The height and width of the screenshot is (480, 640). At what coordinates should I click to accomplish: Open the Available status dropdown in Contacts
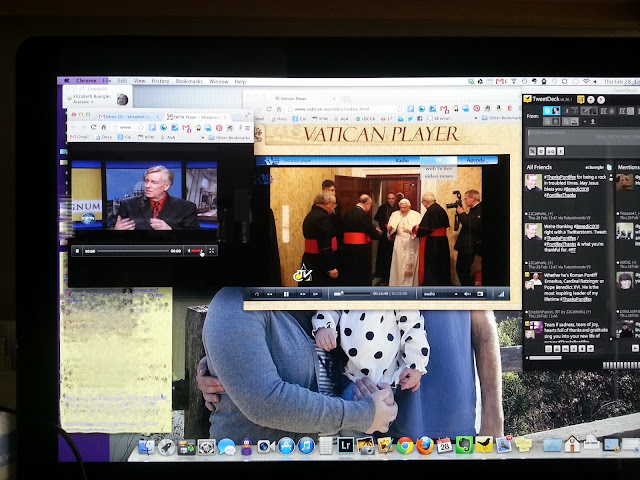82,102
